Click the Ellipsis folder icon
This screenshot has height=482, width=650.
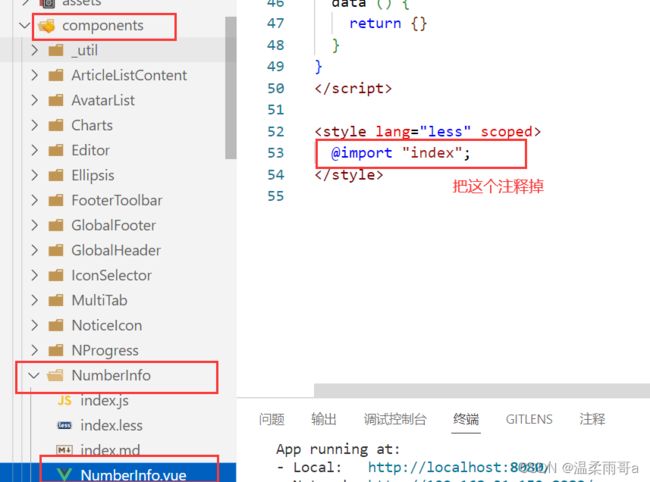point(56,175)
